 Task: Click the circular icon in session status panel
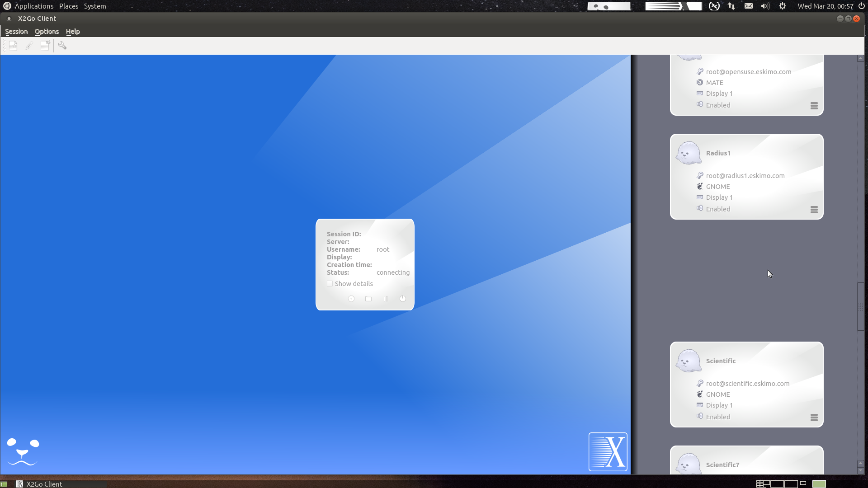pyautogui.click(x=351, y=299)
